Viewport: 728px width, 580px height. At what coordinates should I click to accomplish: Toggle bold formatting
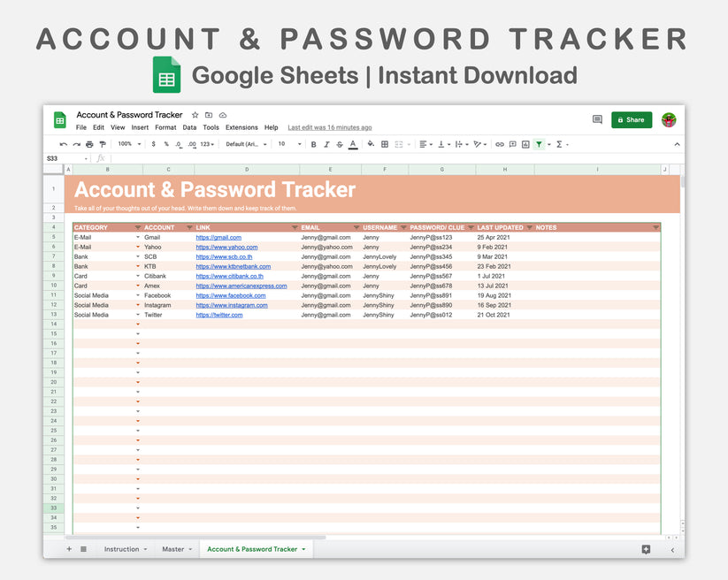(313, 144)
